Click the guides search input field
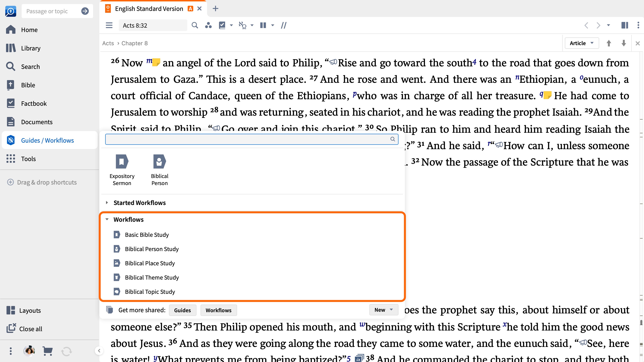644x362 pixels. (252, 139)
